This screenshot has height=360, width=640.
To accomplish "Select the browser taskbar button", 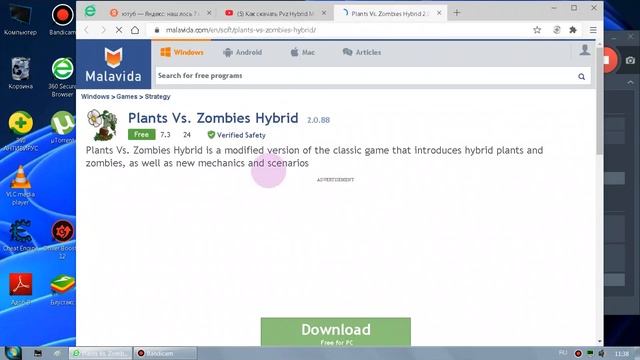I will coord(100,353).
